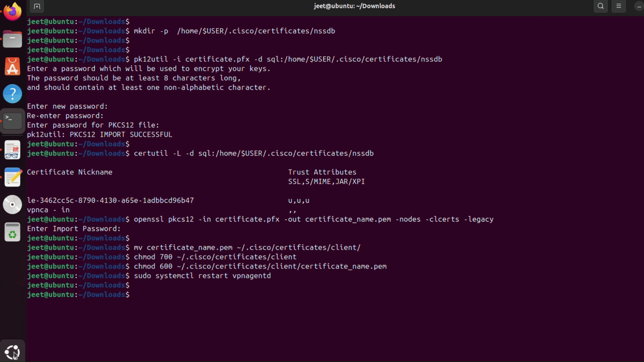
Task: Click 'Enter Import Password:' line
Action: [x=74, y=229]
